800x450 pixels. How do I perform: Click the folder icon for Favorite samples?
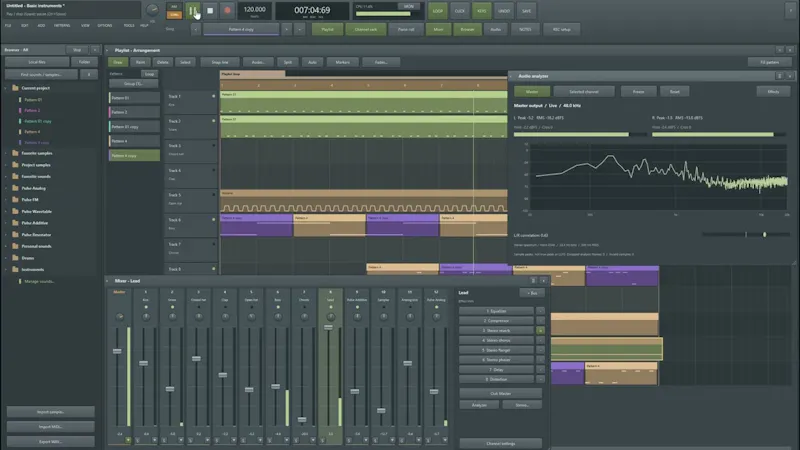click(x=15, y=153)
